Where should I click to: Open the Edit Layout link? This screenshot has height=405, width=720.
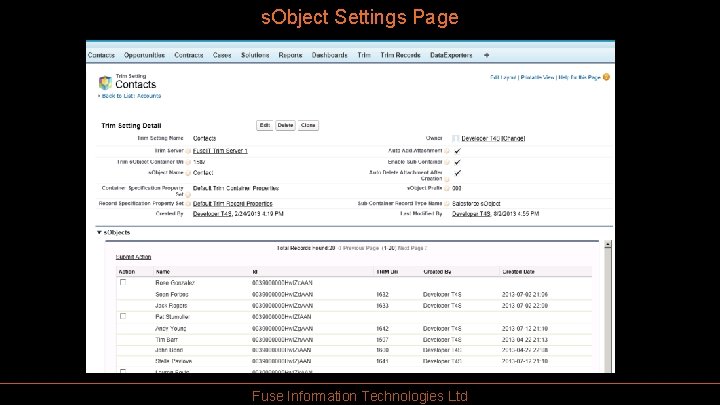[503, 78]
